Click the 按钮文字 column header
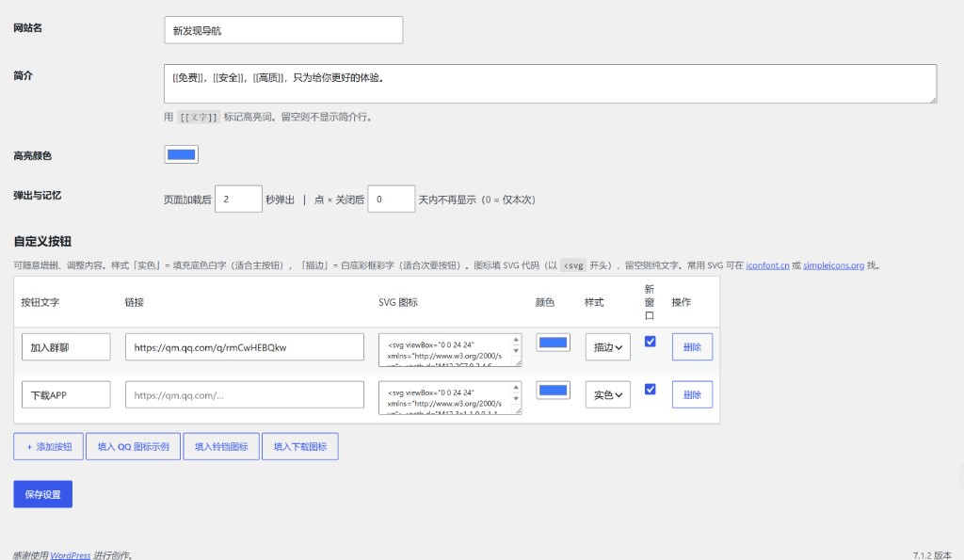Image resolution: width=964 pixels, height=560 pixels. click(40, 302)
